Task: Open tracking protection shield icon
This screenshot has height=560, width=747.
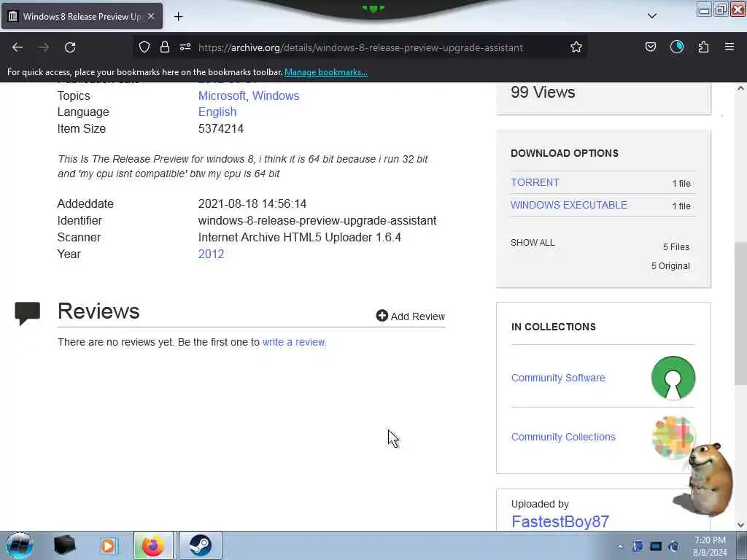Action: click(144, 47)
